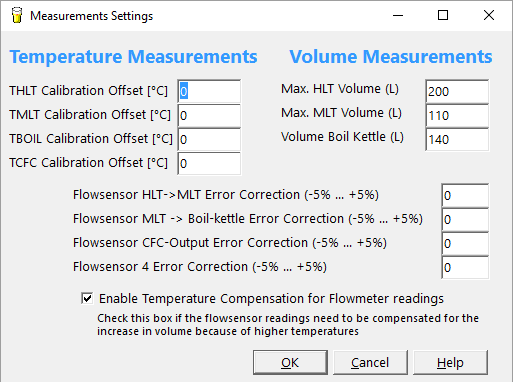Viewport: 513px width, 382px height.
Task: Focus the Flowsensor 4 Error Correction field
Action: click(x=465, y=267)
